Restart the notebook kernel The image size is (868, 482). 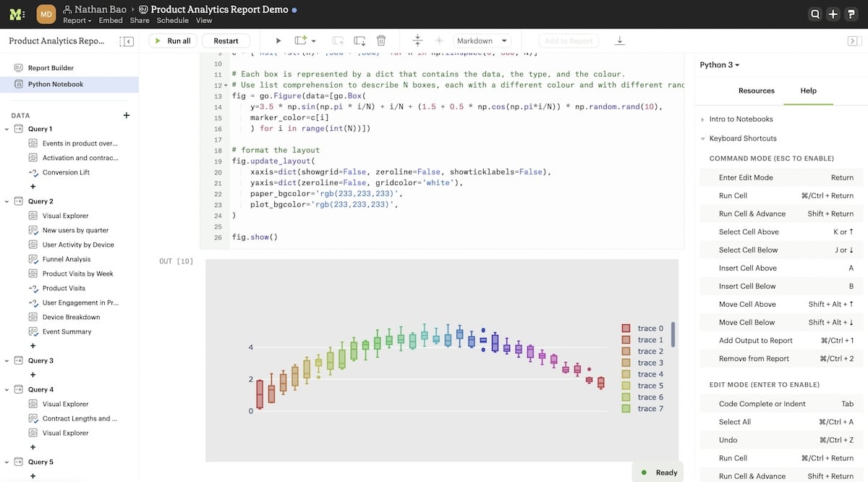(226, 41)
